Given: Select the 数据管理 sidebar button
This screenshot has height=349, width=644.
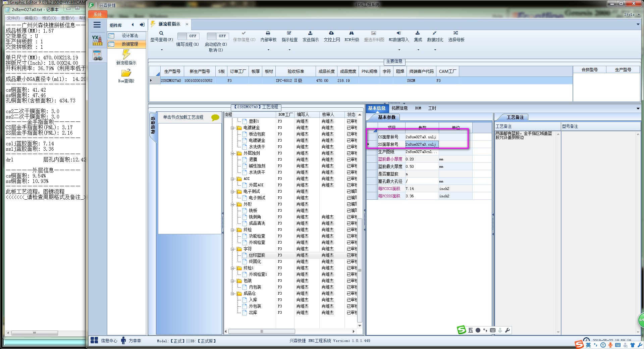Looking at the screenshot, I should [x=126, y=44].
